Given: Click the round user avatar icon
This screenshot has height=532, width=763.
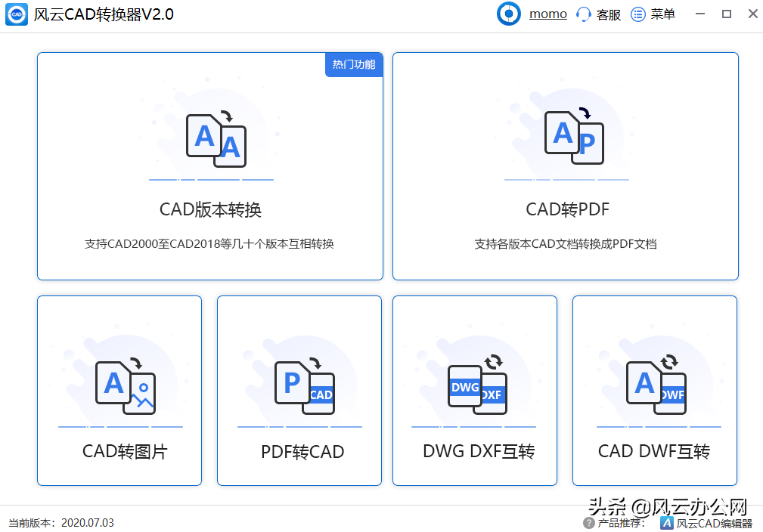Looking at the screenshot, I should click(x=508, y=14).
